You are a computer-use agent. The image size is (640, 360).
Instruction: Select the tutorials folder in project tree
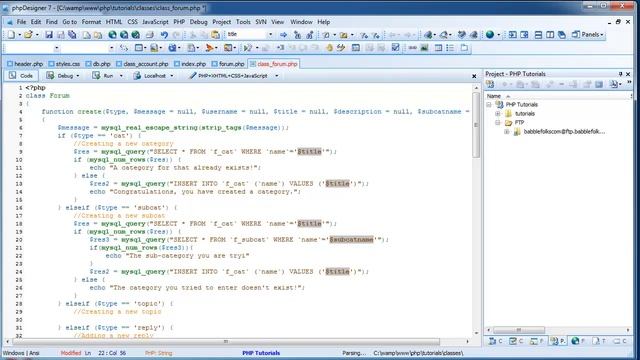click(x=524, y=114)
